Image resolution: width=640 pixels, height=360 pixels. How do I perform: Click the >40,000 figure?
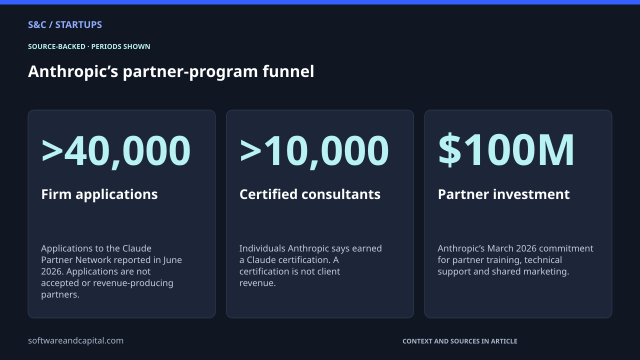pyautogui.click(x=116, y=151)
